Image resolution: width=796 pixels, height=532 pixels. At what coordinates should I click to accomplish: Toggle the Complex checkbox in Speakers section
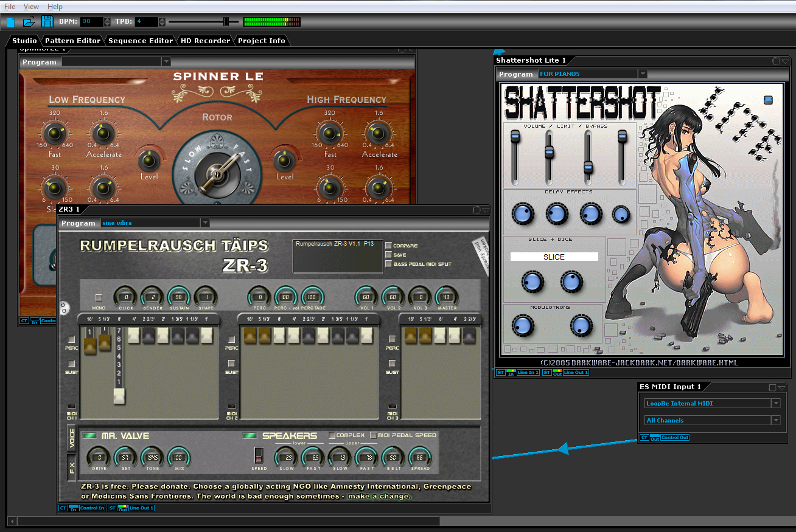point(332,435)
